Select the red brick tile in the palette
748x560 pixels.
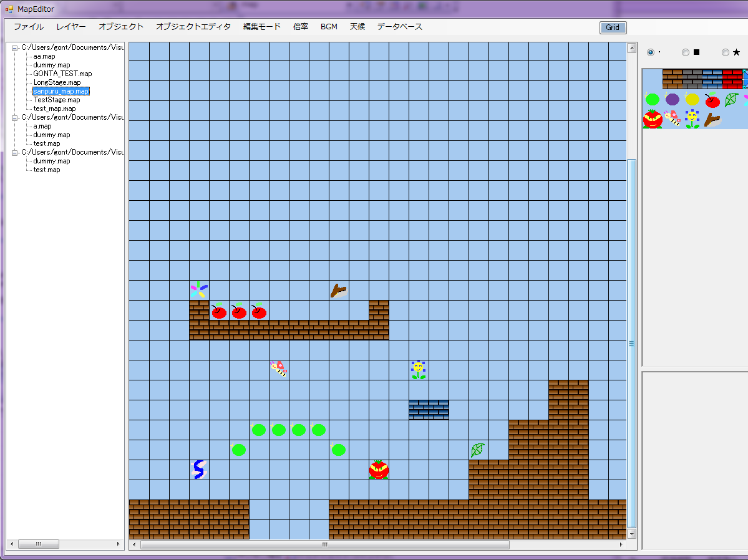point(732,79)
